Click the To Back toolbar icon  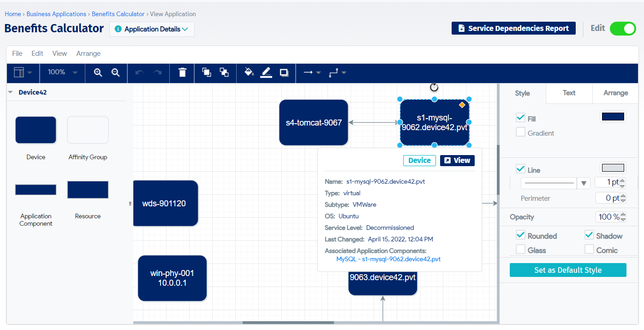click(224, 72)
